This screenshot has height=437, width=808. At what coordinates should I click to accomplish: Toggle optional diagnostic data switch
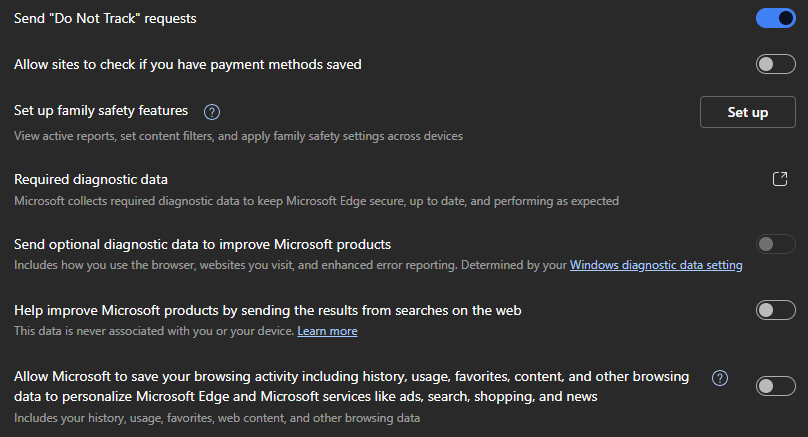775,244
